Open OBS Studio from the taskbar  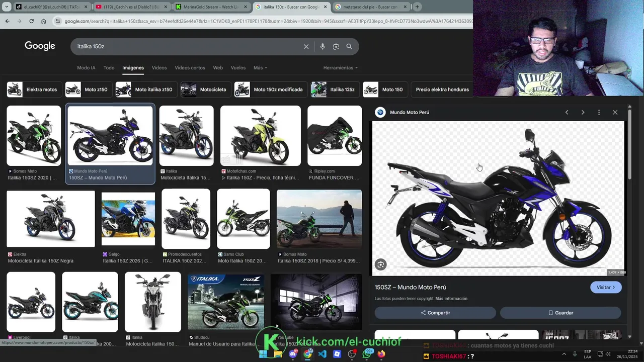coord(352,354)
